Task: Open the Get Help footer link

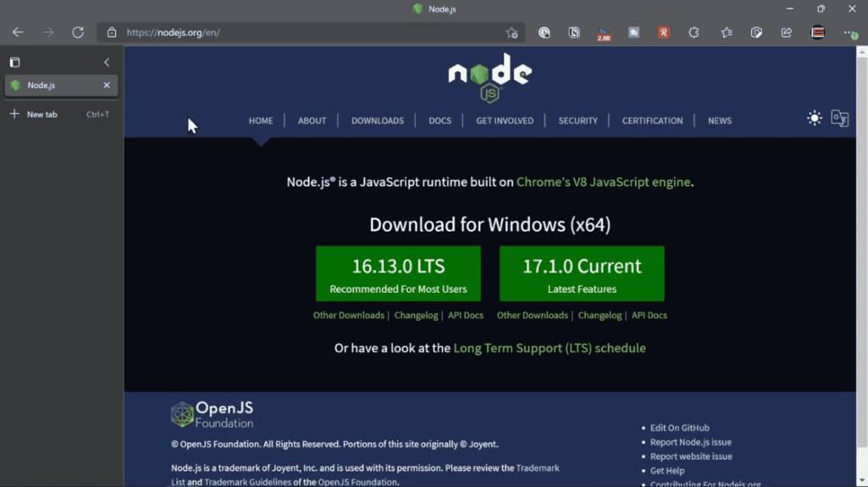Action: [x=667, y=471]
